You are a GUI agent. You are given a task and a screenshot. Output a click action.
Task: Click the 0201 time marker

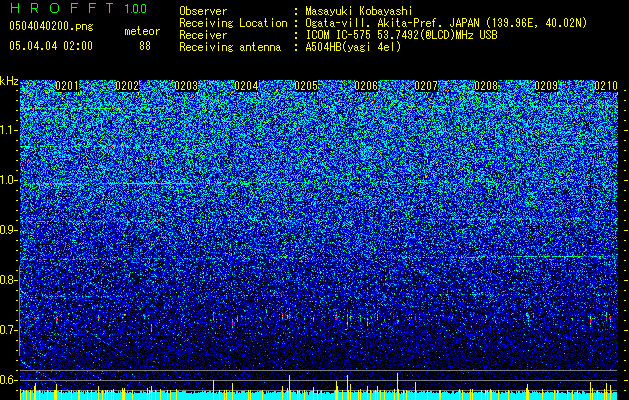67,86
